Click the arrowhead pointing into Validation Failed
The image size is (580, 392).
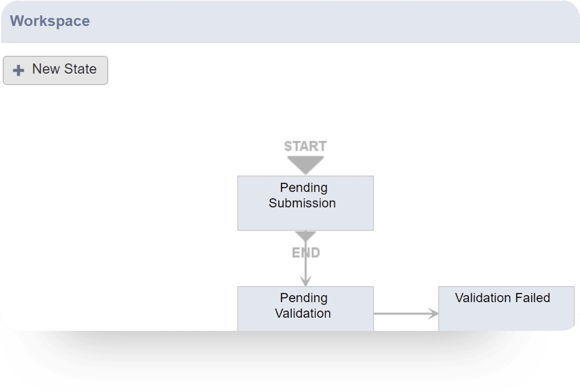(x=434, y=313)
